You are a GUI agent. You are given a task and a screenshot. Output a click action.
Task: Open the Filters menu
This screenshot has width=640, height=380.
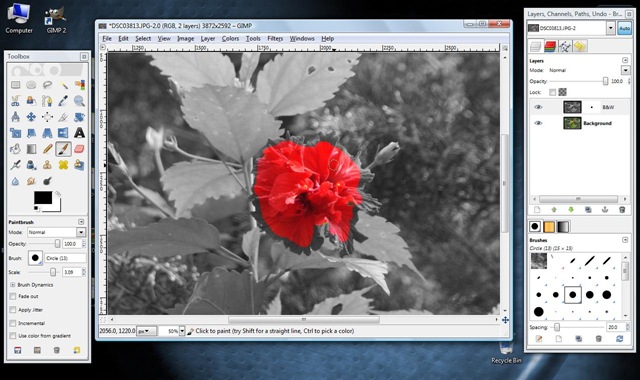coord(275,38)
